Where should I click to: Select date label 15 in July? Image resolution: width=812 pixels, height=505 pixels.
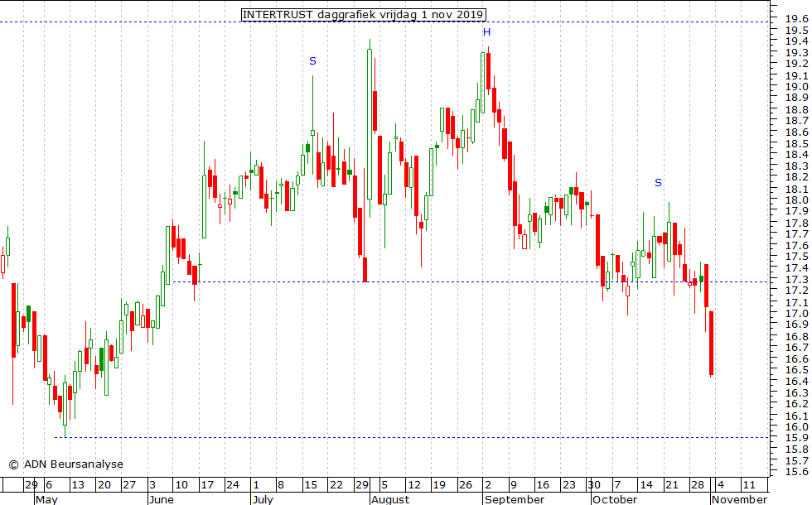pos(311,485)
